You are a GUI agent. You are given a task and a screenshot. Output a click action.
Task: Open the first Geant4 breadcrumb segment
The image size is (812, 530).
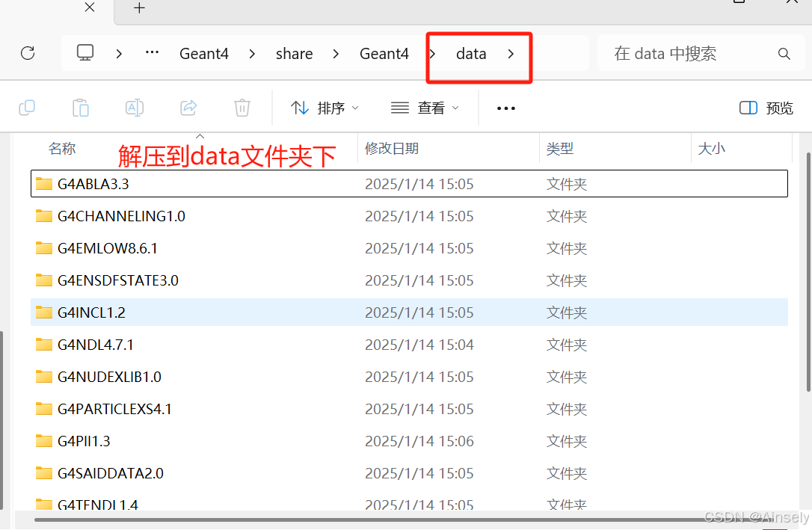203,54
